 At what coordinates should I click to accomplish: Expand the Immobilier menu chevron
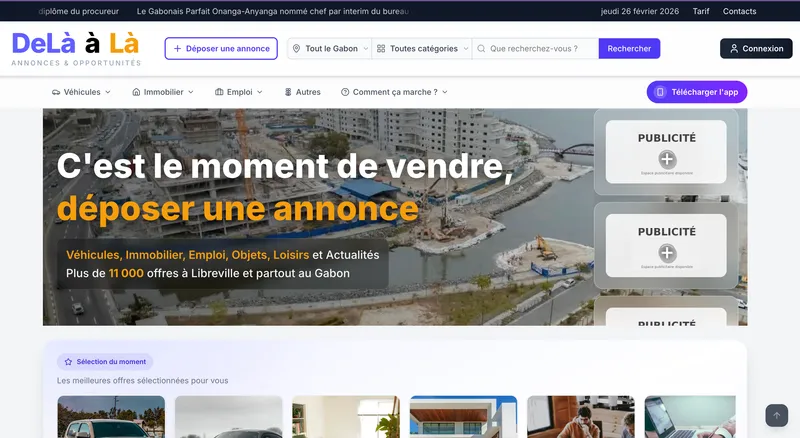coord(191,92)
